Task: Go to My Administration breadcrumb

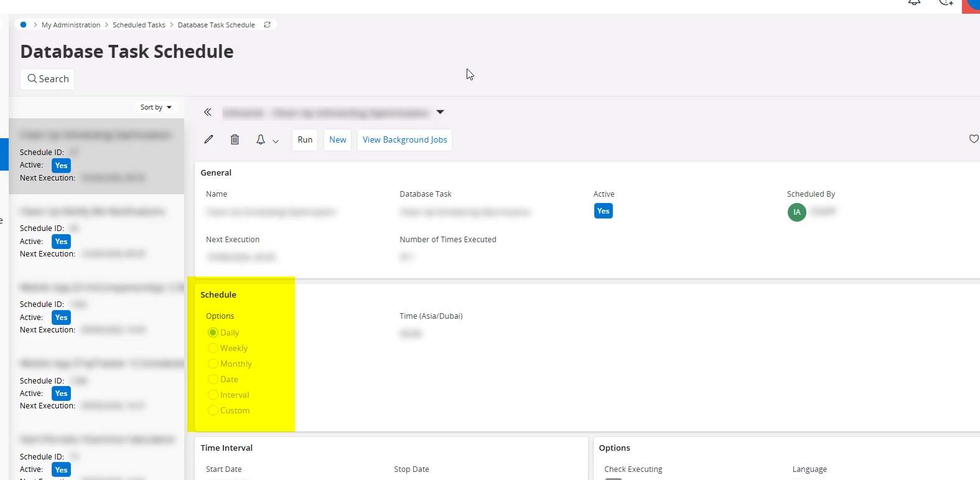Action: [x=71, y=25]
